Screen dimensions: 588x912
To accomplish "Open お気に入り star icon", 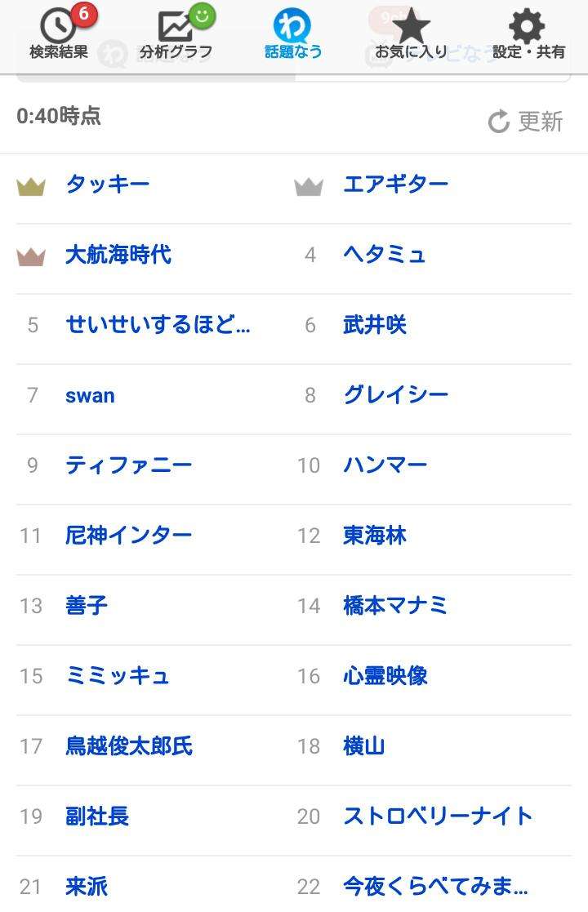I will pyautogui.click(x=411, y=25).
